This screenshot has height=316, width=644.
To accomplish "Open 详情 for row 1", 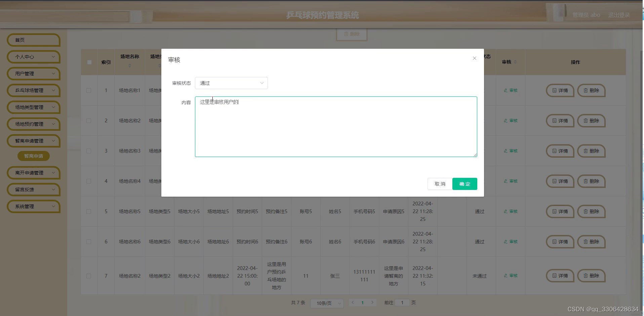I will click(x=560, y=90).
